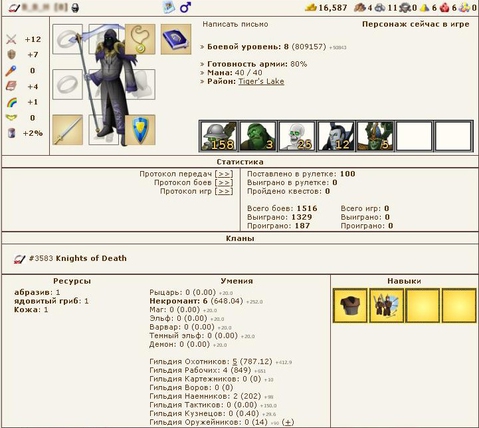The height and width of the screenshot is (428, 479).
Task: Click the army unit portrait showing 158
Action: (219, 136)
